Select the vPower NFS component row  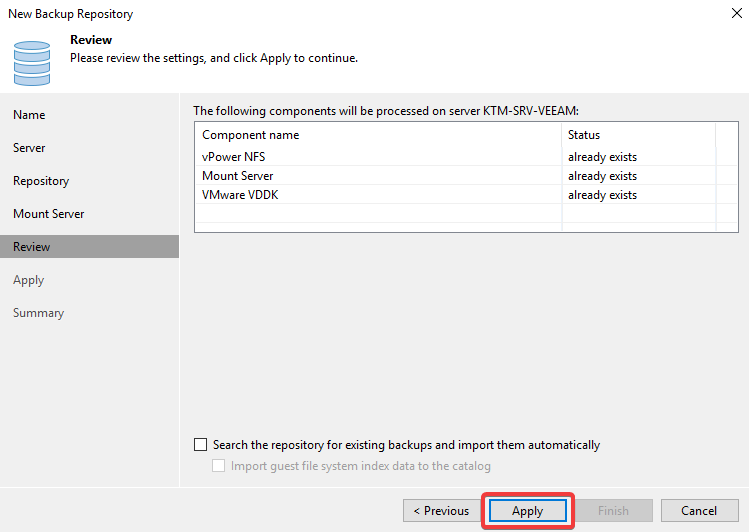[x=466, y=157]
